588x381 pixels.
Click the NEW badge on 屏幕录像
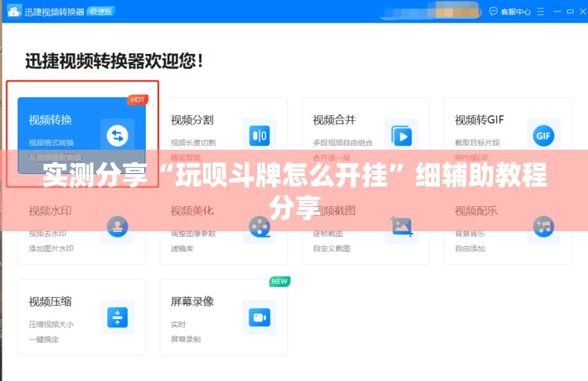(x=280, y=281)
